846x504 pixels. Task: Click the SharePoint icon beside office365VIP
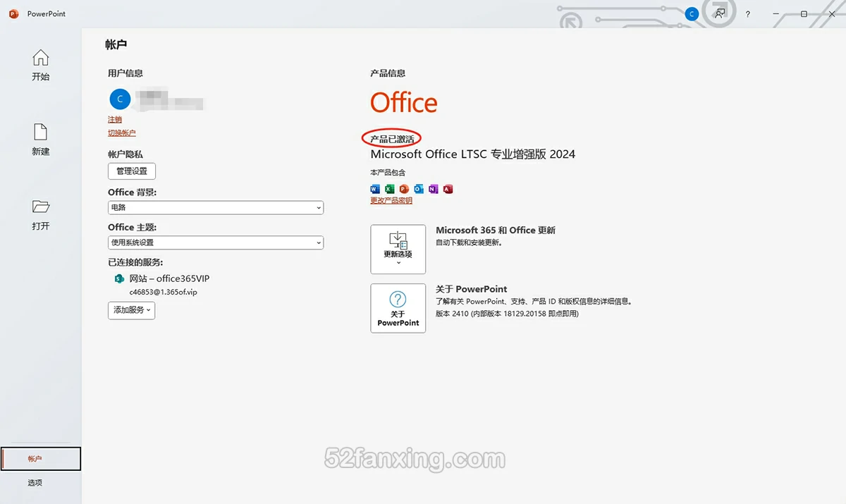119,279
